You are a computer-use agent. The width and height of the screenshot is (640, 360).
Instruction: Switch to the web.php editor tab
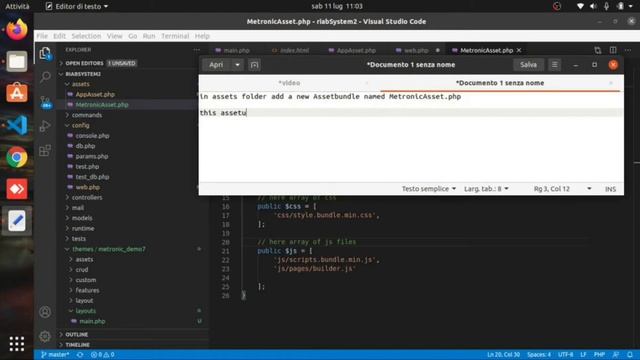[416, 50]
